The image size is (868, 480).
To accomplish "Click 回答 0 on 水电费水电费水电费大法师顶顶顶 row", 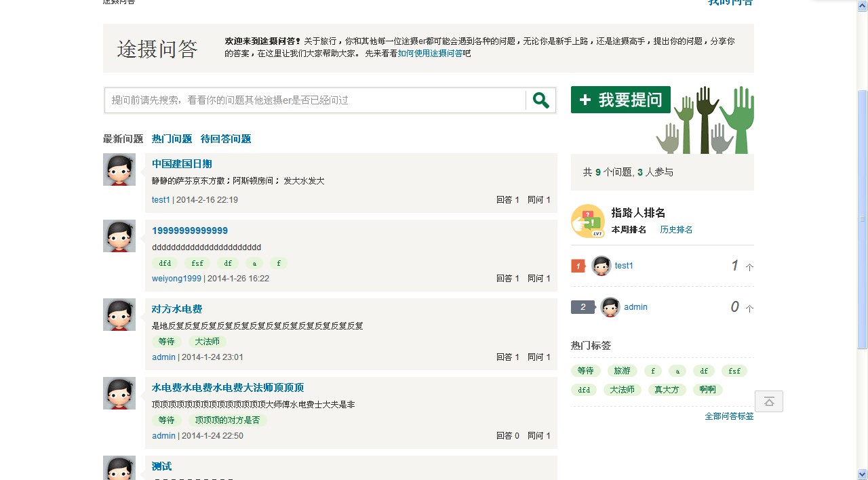I will (508, 436).
